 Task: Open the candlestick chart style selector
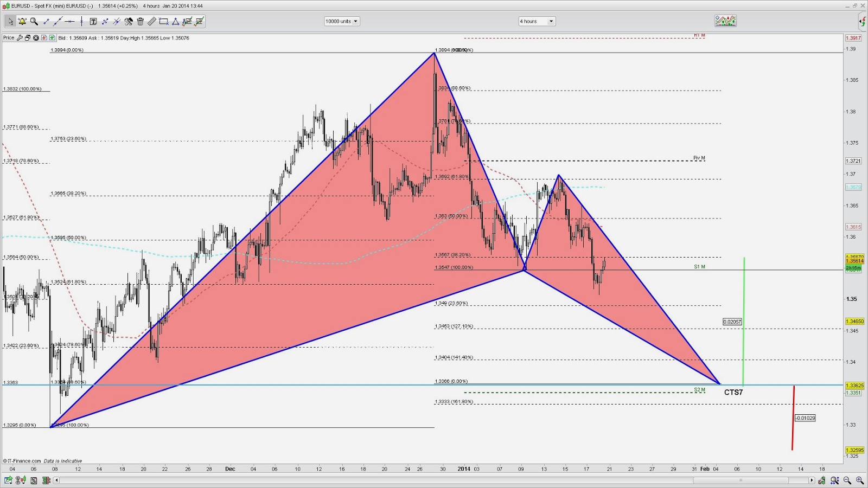pyautogui.click(x=21, y=480)
